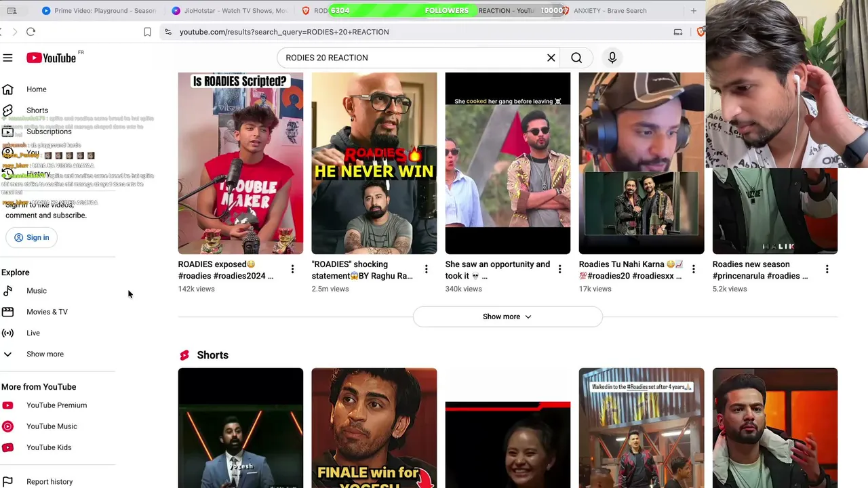Click the Explore section heading
This screenshot has width=868, height=488.
[16, 272]
